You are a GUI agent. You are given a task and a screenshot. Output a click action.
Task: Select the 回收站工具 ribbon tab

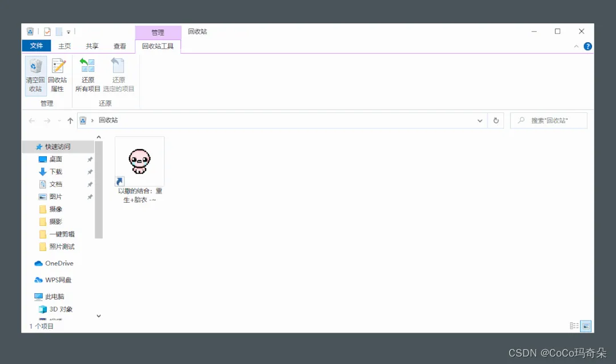point(158,46)
